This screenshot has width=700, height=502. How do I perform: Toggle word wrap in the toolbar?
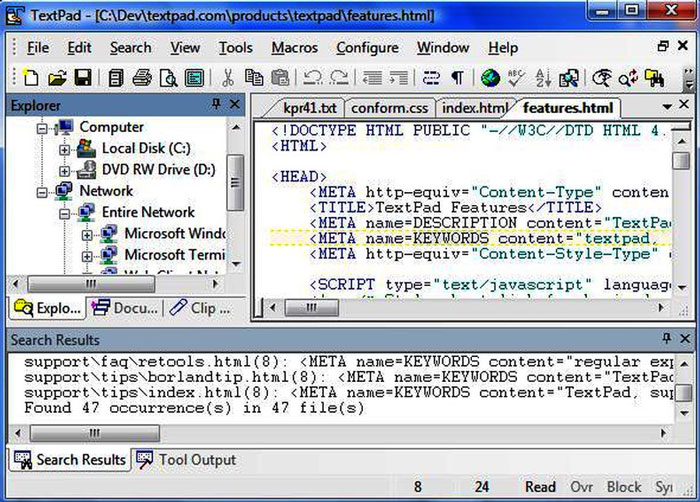(x=431, y=78)
